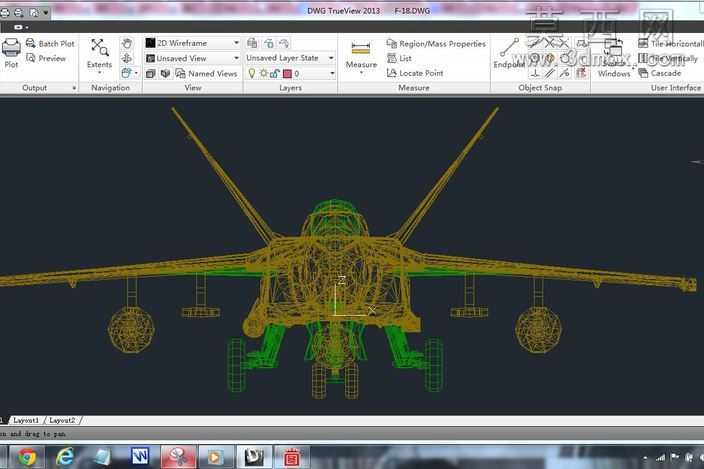The height and width of the screenshot is (469, 704).
Task: Click the second quick access toolbar icon
Action: point(19,13)
